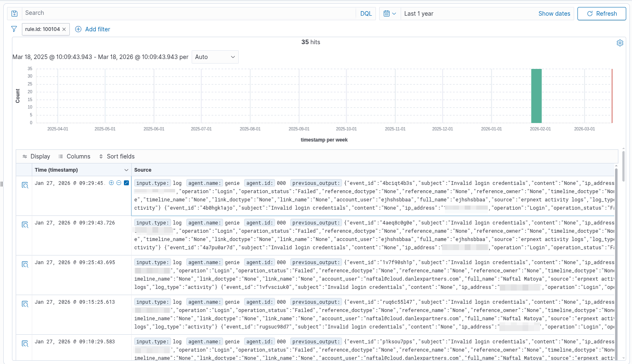Open the date quick menu calendar dropdown
Image resolution: width=632 pixels, height=364 pixels.
pyautogui.click(x=390, y=14)
